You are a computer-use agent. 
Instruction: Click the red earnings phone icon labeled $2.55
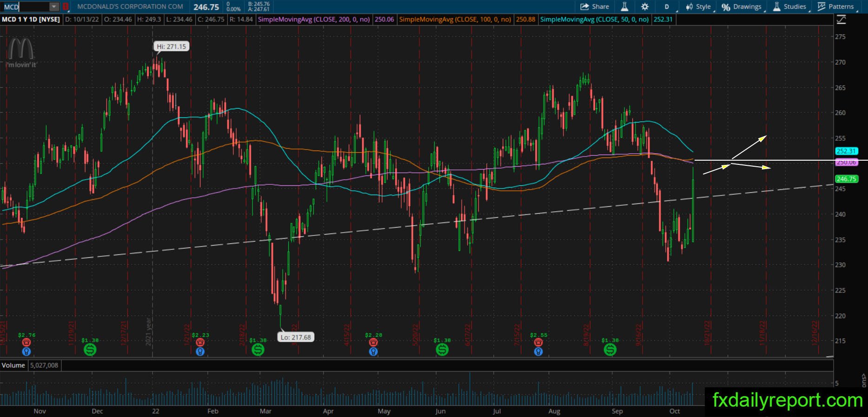click(x=538, y=342)
